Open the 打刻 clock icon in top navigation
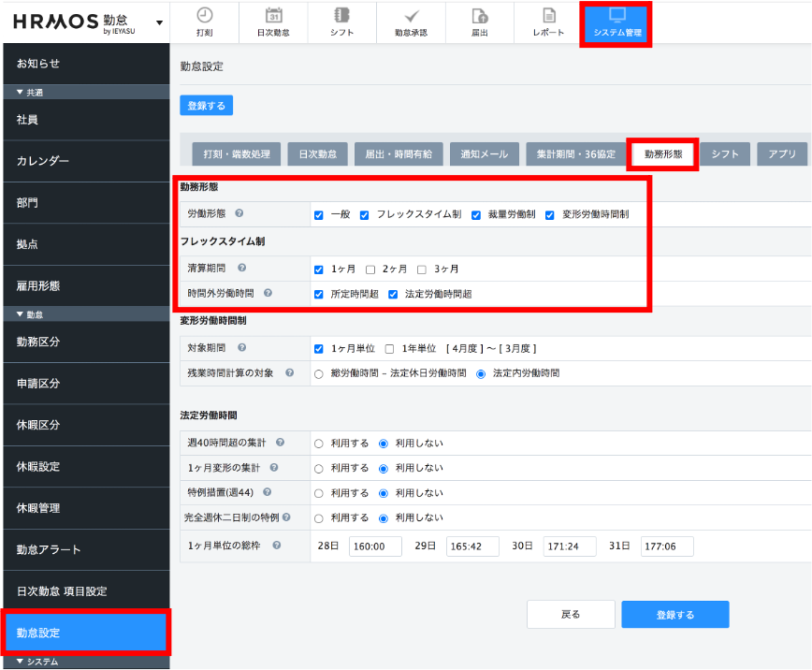Viewport: 812px width, 670px height. pyautogui.click(x=205, y=16)
